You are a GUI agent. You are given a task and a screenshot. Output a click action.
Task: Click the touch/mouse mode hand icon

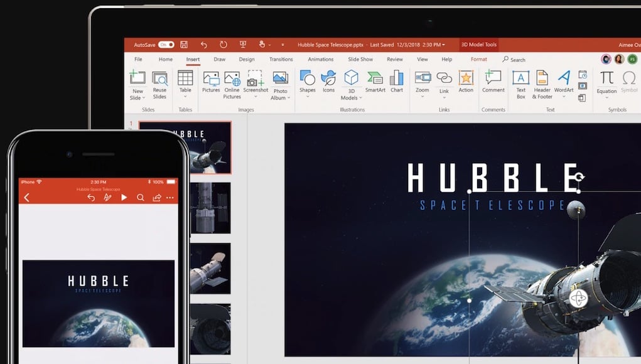(262, 44)
